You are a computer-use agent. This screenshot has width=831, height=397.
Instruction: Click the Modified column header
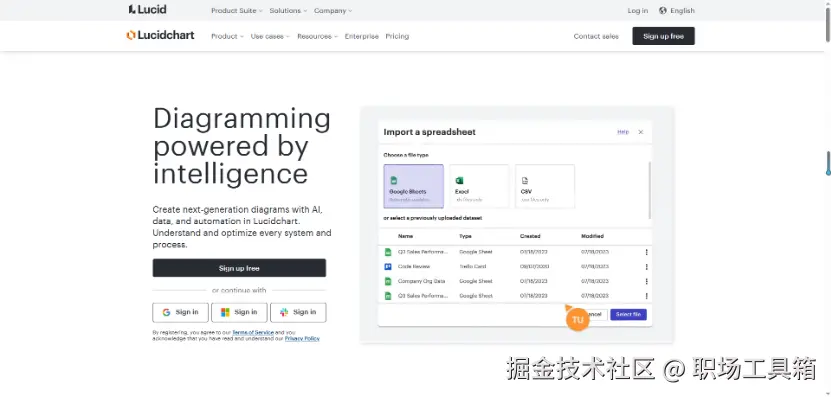592,236
